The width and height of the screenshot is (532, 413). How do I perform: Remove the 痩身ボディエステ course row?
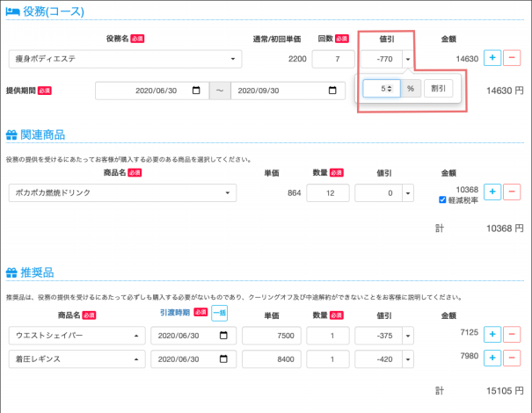[512, 58]
